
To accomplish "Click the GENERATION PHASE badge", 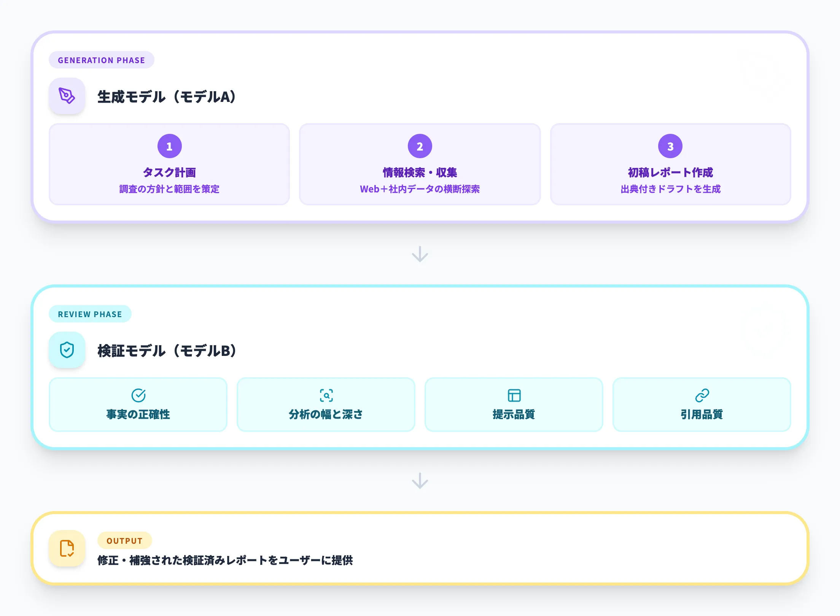I will click(101, 60).
